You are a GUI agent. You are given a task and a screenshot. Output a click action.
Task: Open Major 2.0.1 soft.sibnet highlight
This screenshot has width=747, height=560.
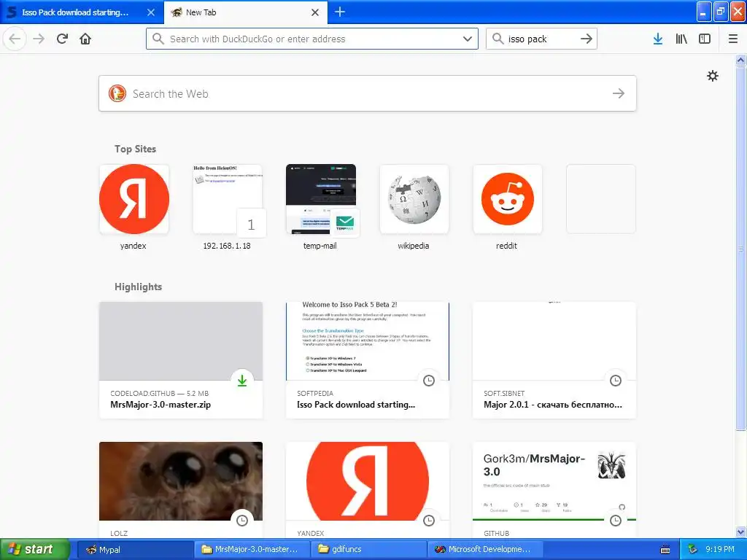pos(554,360)
